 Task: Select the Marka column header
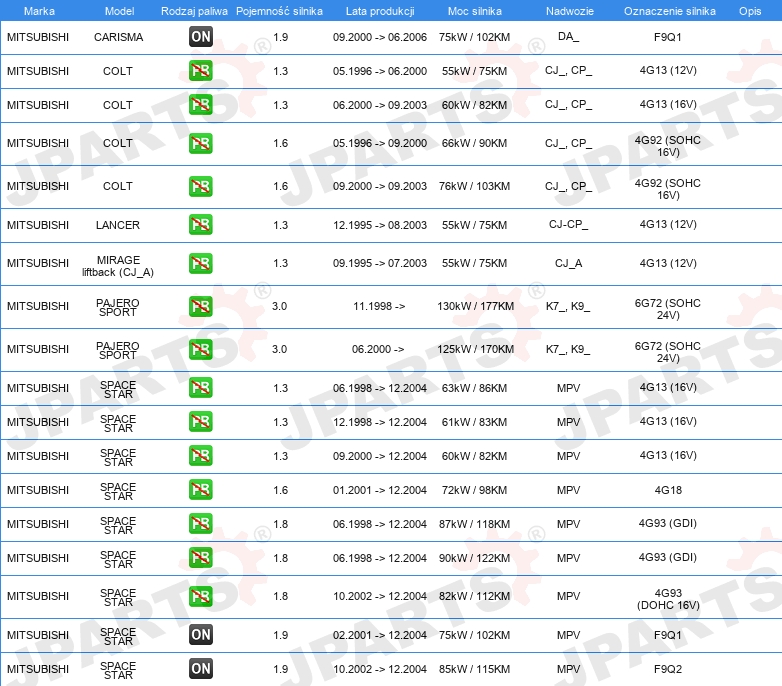[39, 11]
